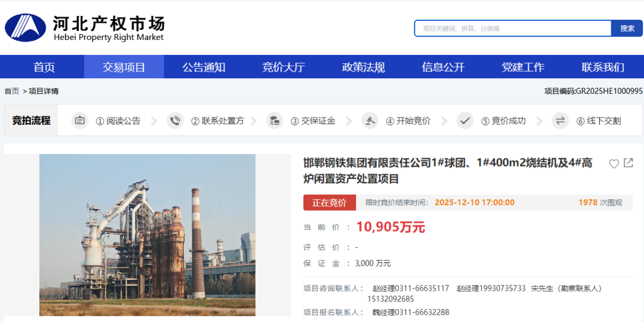Image resolution: width=644 pixels, height=323 pixels.
Task: Click the 开始竞价 gavel icon
Action: pos(370,121)
